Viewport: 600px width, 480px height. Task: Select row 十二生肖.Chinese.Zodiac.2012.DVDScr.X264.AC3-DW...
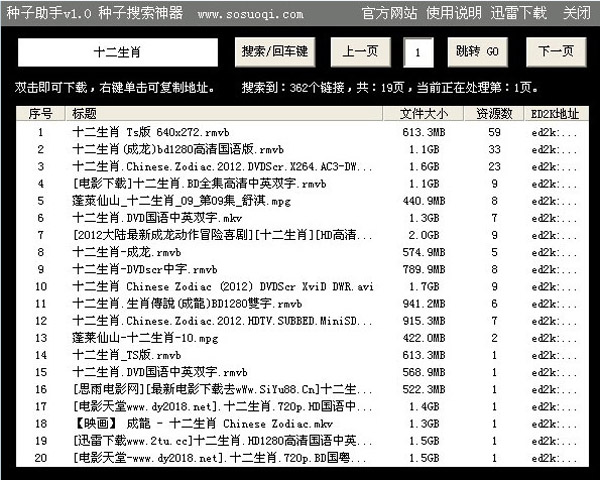[302, 167]
